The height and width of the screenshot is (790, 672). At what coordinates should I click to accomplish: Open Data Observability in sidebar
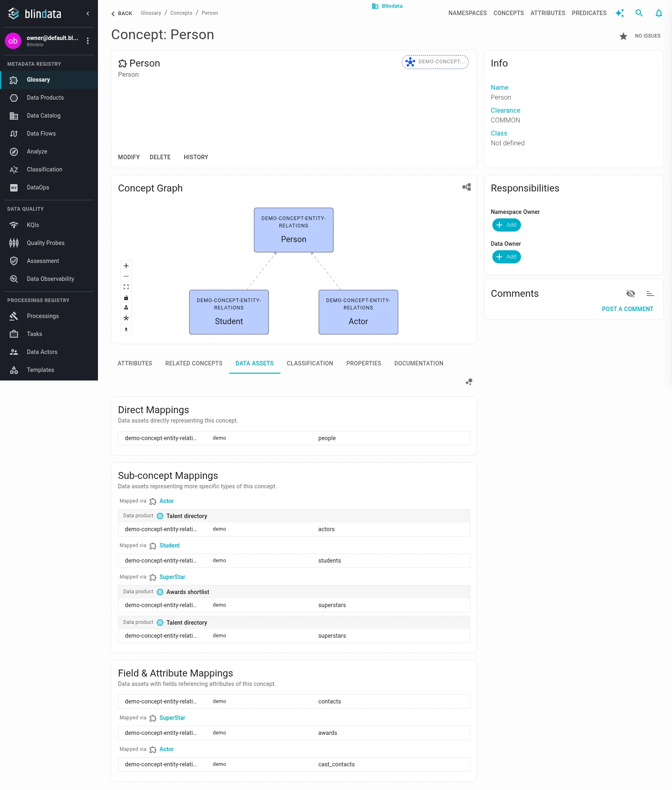pos(49,279)
